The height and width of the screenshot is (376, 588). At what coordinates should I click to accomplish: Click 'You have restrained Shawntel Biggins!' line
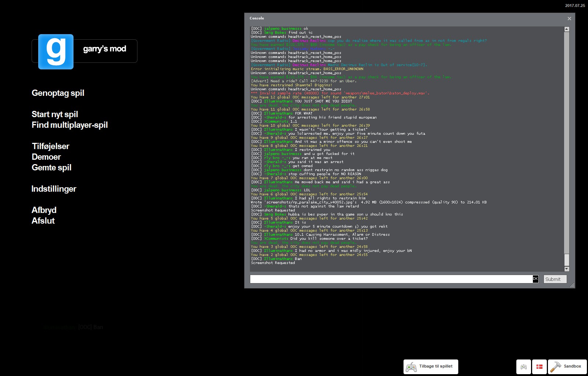coord(291,85)
